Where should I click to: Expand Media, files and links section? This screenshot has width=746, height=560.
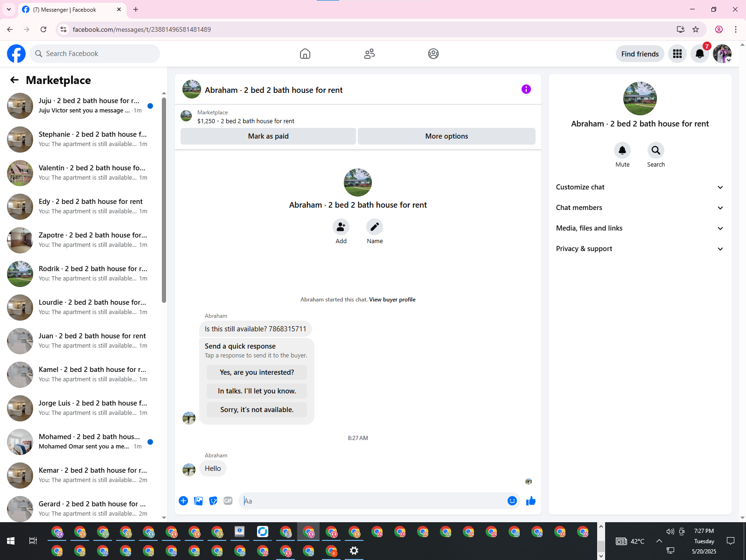click(640, 228)
